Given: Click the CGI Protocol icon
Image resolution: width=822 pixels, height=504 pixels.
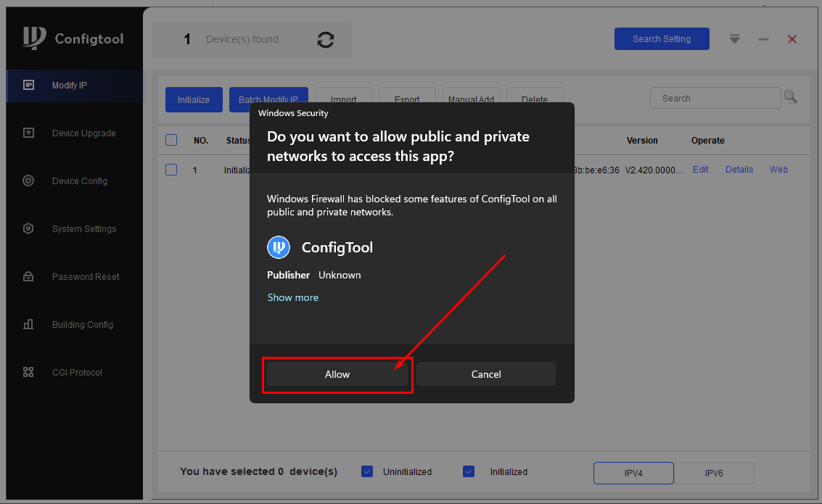Looking at the screenshot, I should point(29,372).
